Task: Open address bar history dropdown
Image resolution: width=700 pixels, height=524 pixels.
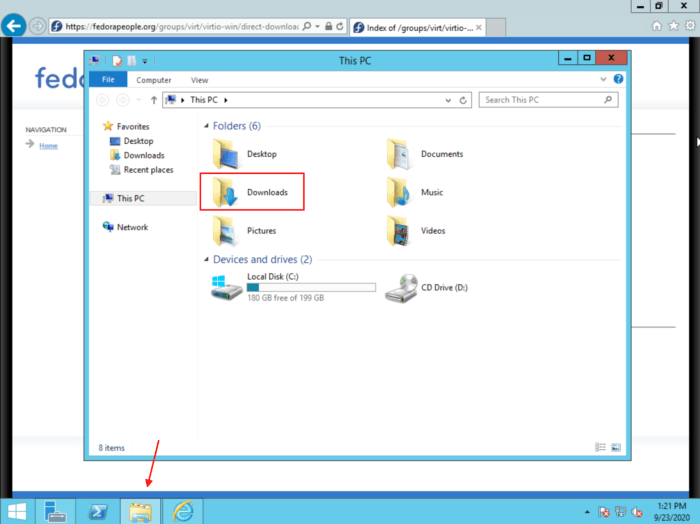Action: coord(449,100)
